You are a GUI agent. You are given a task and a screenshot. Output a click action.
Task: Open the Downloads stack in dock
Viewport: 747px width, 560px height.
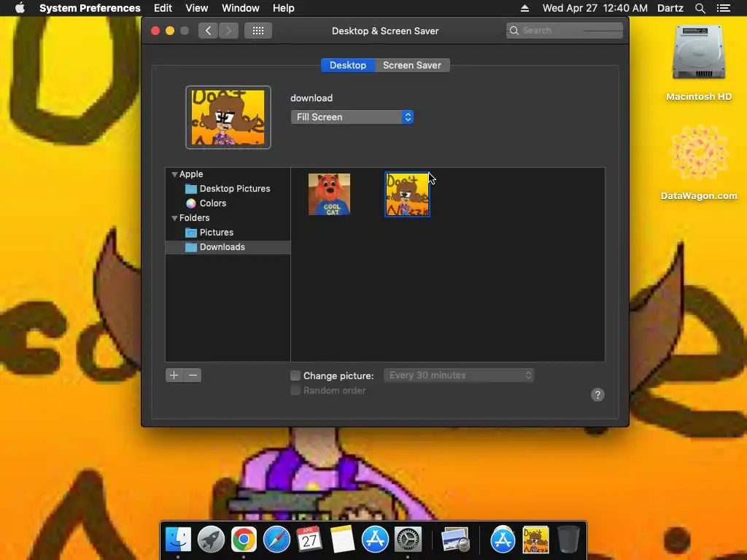coord(535,540)
